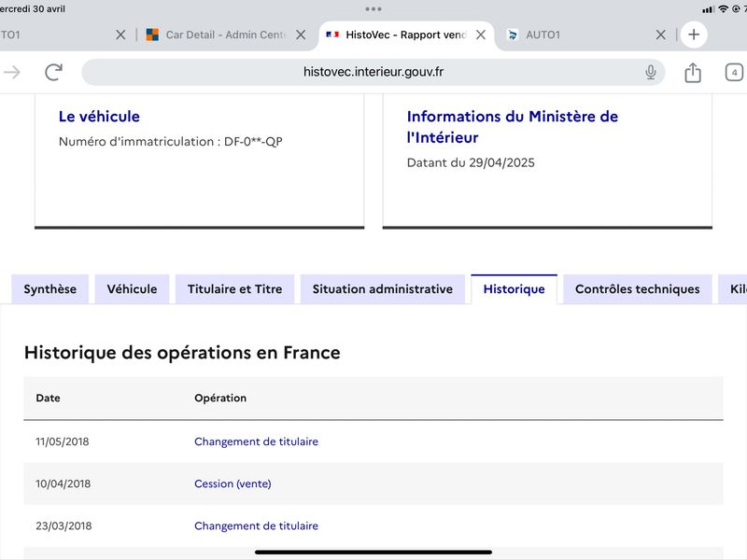Go to the Titulaire et Titre tab
747x560 pixels.
tap(234, 289)
